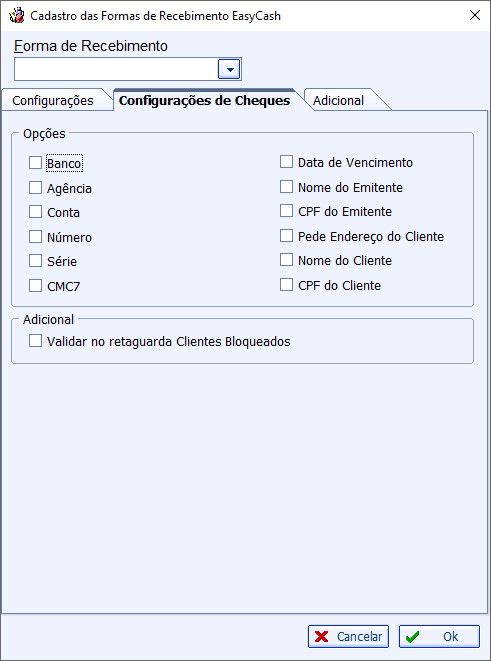491x661 pixels.
Task: Click the EasyCash app icon in title bar
Action: coord(17,16)
